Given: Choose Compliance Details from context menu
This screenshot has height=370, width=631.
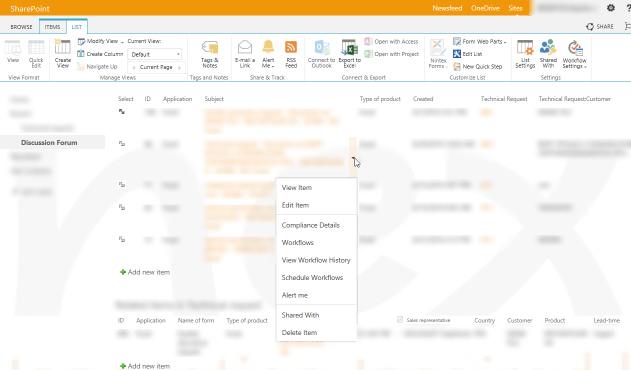Looking at the screenshot, I should (311, 225).
